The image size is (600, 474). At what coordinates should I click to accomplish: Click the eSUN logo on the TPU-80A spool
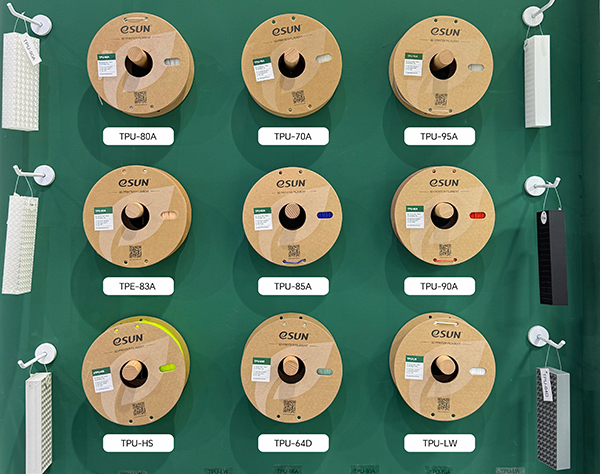click(136, 29)
